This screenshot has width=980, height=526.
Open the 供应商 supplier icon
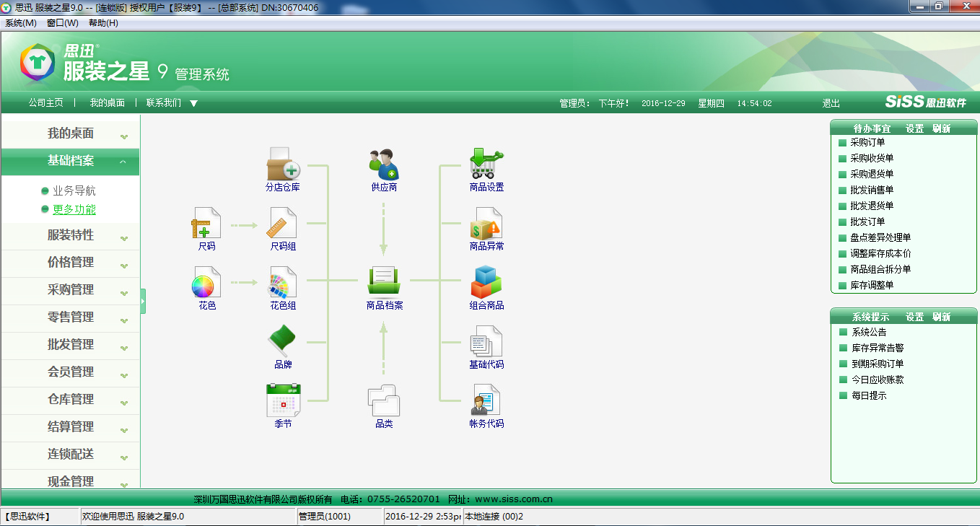click(x=384, y=165)
